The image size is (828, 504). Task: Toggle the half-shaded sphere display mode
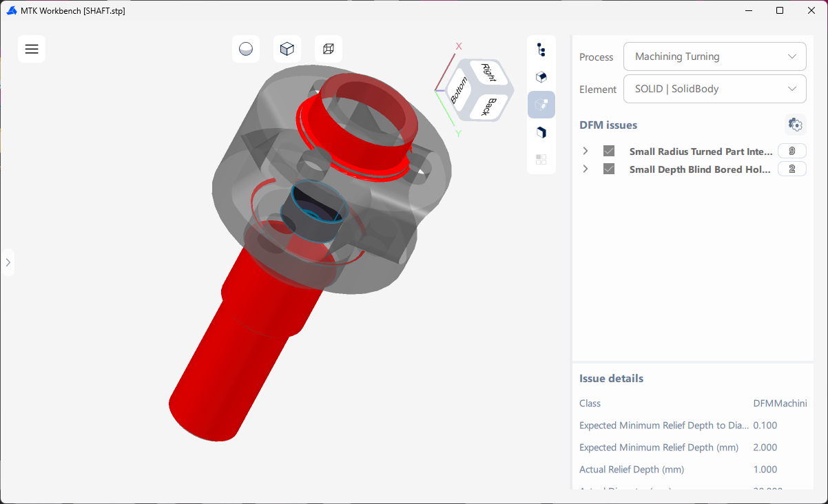pos(246,49)
